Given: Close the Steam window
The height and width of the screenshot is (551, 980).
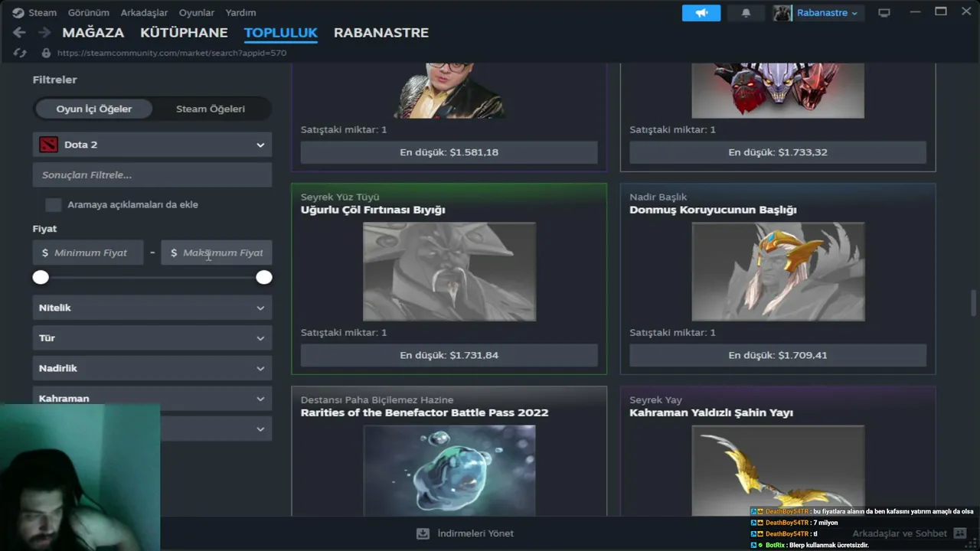Looking at the screenshot, I should click(966, 11).
